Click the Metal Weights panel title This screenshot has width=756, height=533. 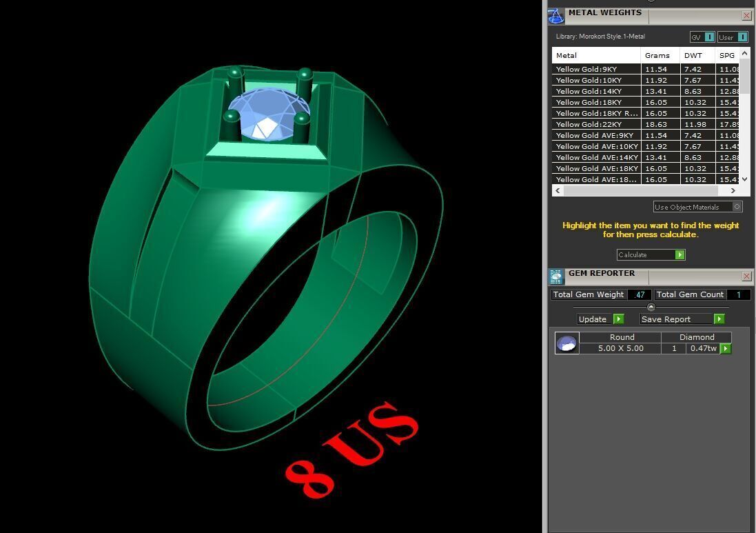pyautogui.click(x=605, y=12)
